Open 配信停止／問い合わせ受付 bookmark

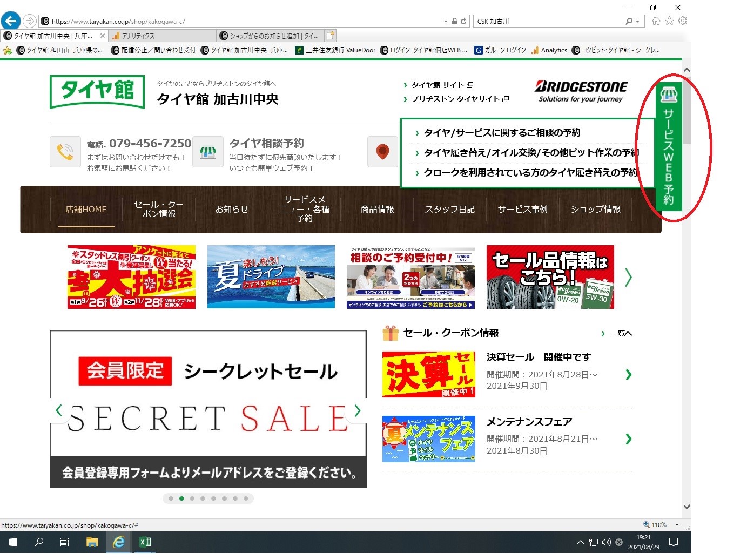coord(153,50)
